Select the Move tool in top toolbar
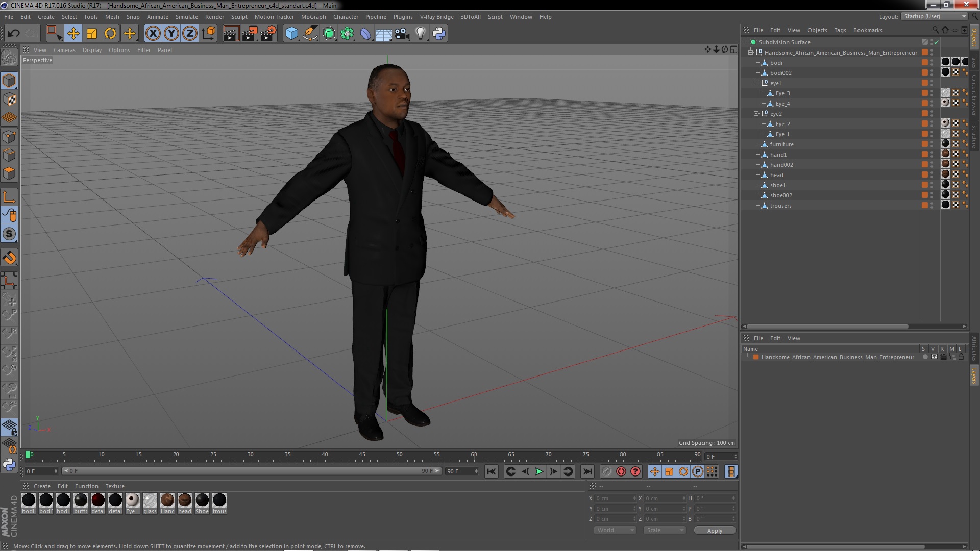This screenshot has width=980, height=551. tap(73, 34)
